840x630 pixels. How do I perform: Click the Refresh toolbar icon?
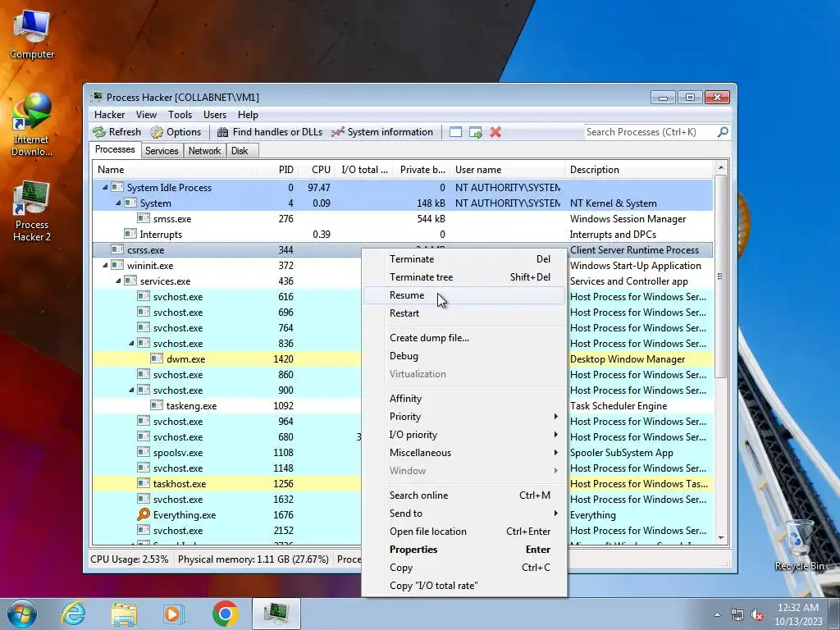coord(99,132)
